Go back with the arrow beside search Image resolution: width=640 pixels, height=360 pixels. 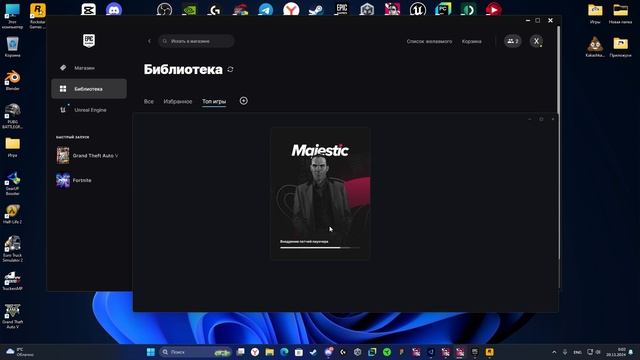point(149,41)
